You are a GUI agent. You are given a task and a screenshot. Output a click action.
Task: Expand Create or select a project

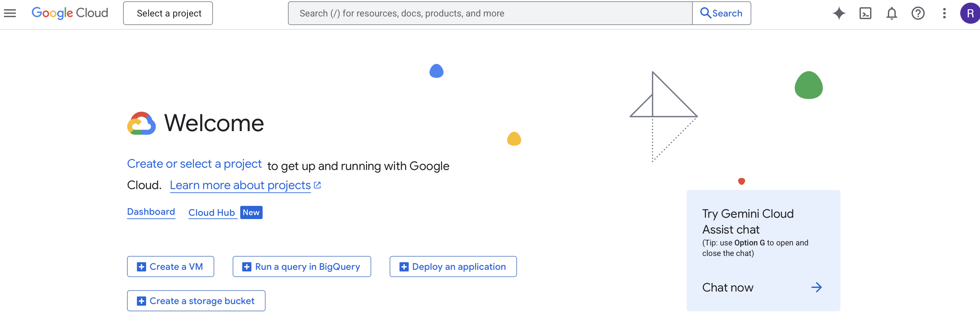click(x=194, y=164)
